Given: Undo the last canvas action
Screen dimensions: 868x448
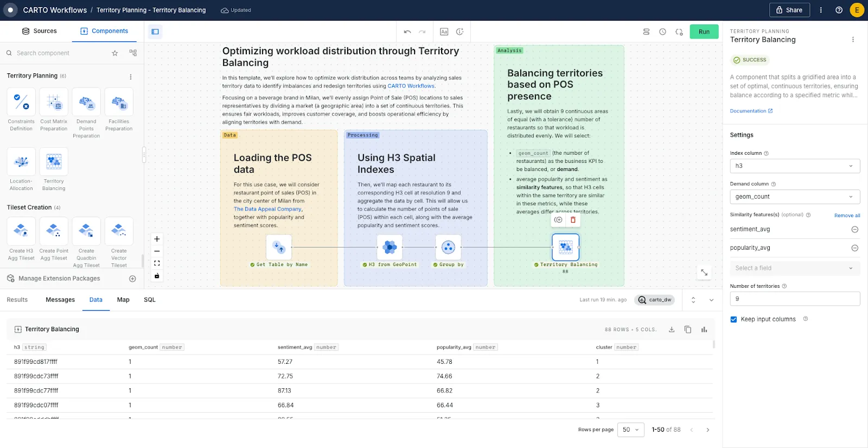Looking at the screenshot, I should click(x=407, y=31).
